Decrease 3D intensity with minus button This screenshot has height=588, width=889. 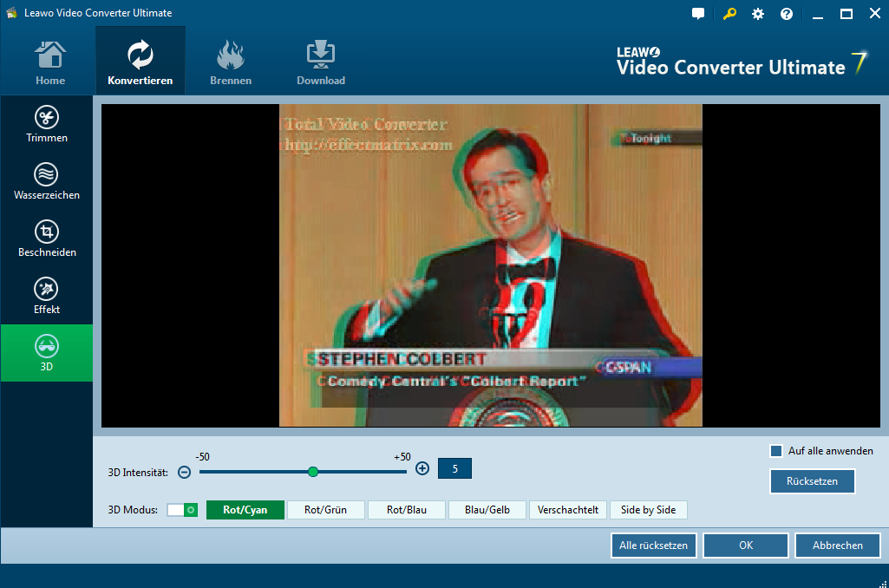coord(184,472)
